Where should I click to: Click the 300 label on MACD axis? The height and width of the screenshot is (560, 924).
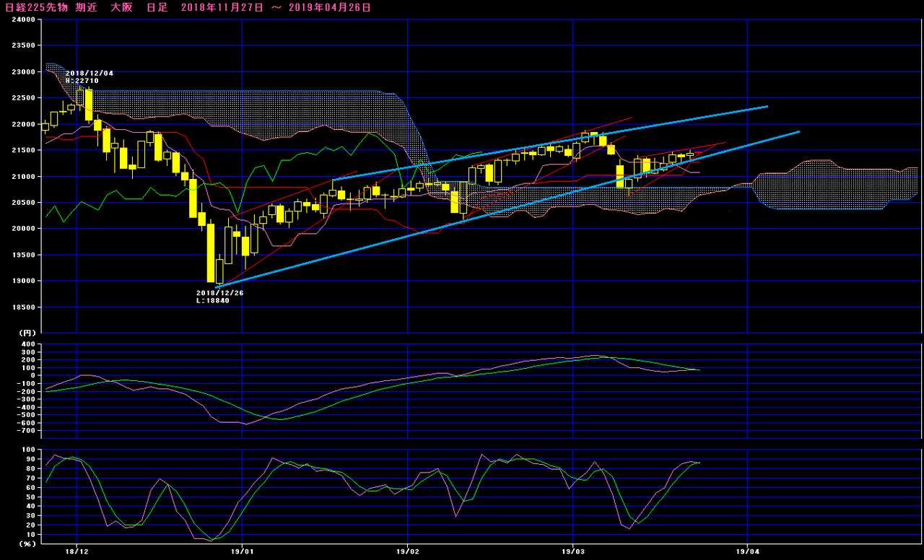(29, 352)
